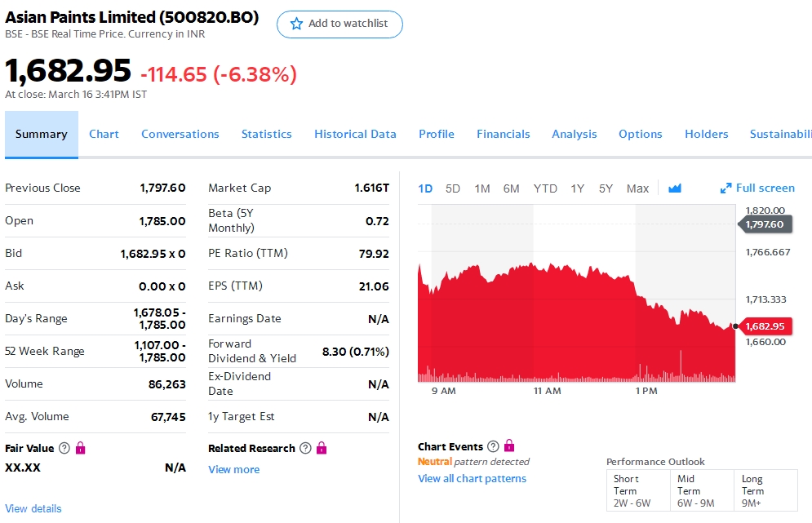
Task: Open the Statistics tab
Action: (266, 134)
